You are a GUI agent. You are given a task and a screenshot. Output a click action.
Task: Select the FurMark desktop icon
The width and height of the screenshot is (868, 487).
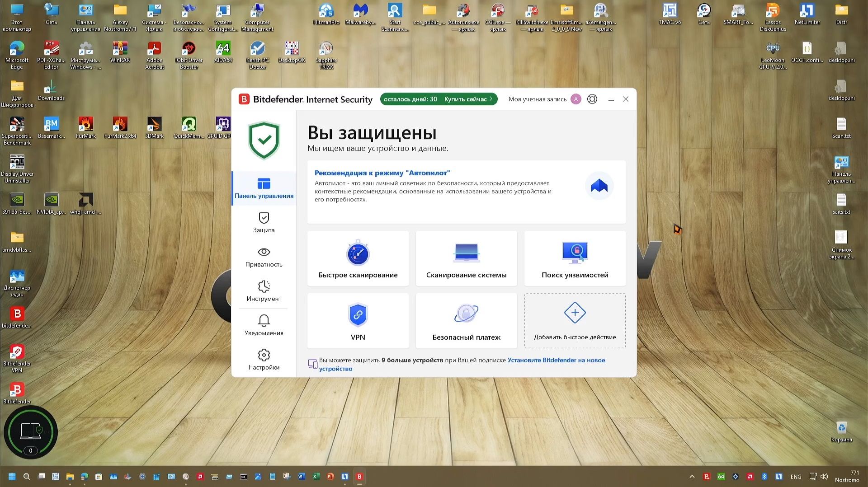[x=86, y=129]
